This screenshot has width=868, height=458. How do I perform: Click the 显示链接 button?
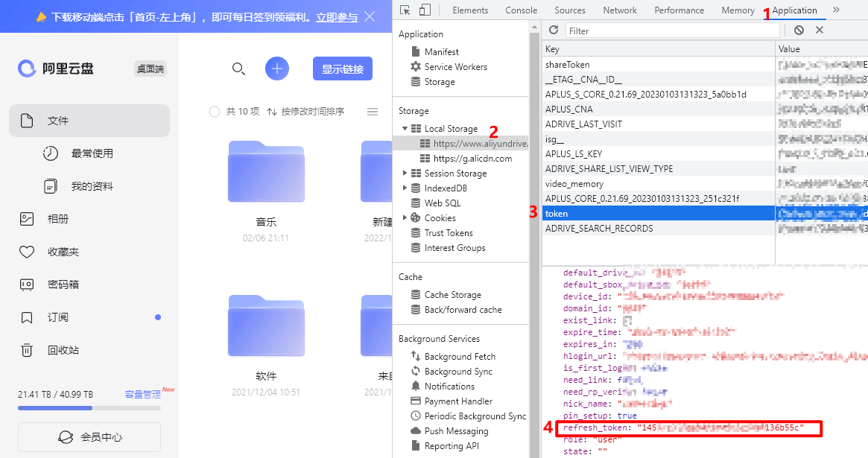coord(343,69)
